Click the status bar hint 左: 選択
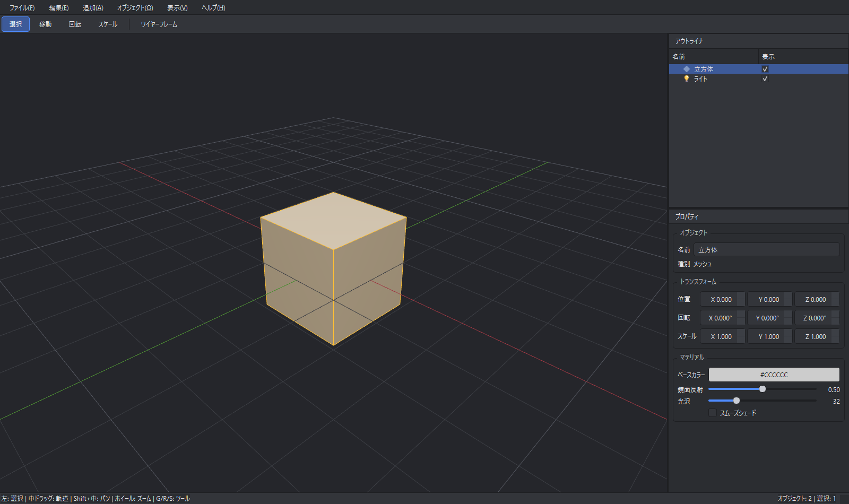The image size is (849, 504). pos(12,498)
